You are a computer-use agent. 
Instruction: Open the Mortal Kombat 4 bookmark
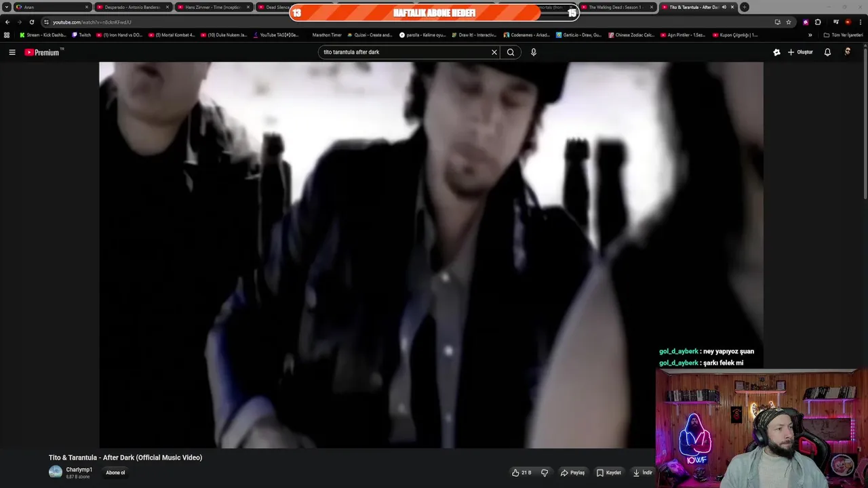pos(172,35)
